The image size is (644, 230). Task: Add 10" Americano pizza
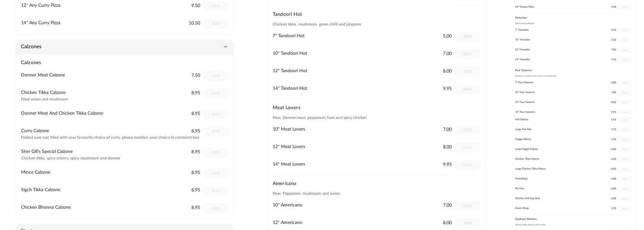(x=467, y=206)
